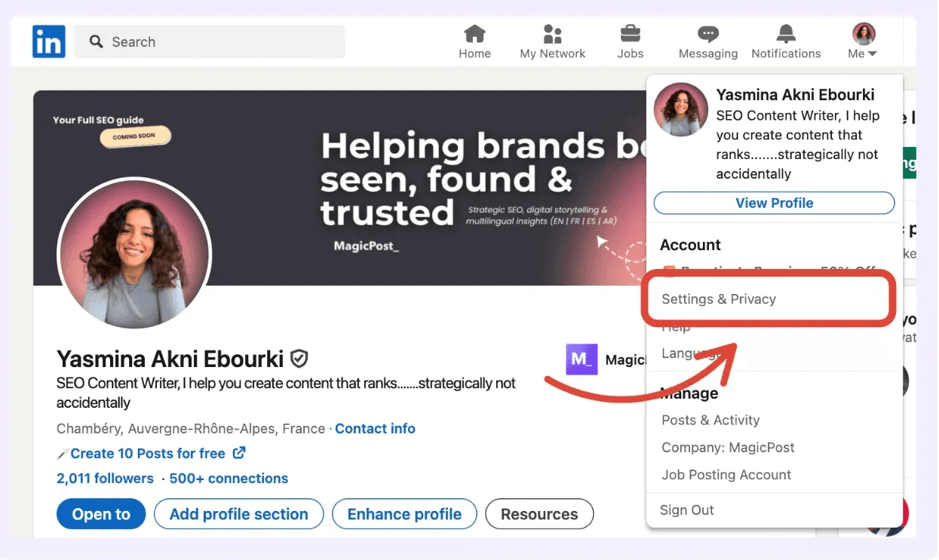Collapse the Me dropdown arrow
The image size is (939, 560).
pyautogui.click(x=873, y=54)
